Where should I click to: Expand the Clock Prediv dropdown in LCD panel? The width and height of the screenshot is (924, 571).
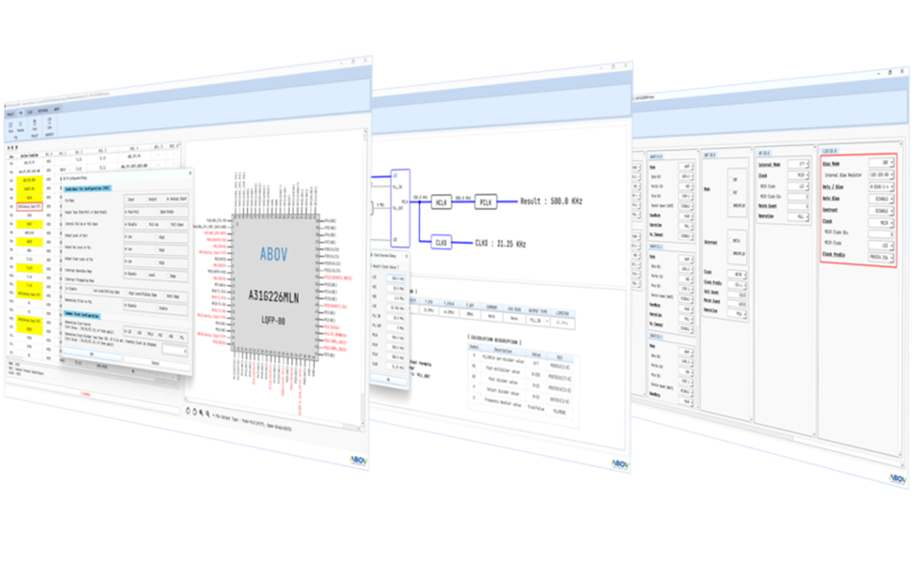tap(880, 258)
